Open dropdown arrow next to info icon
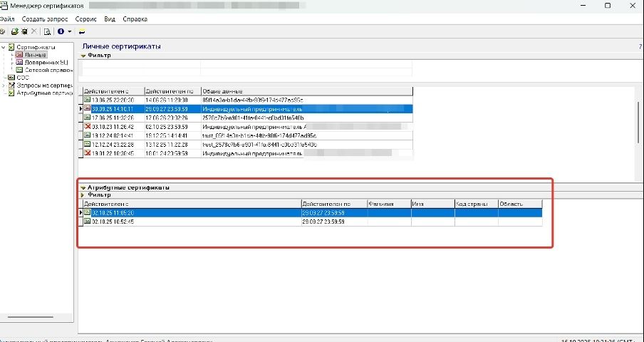644x342 pixels. pos(69,32)
